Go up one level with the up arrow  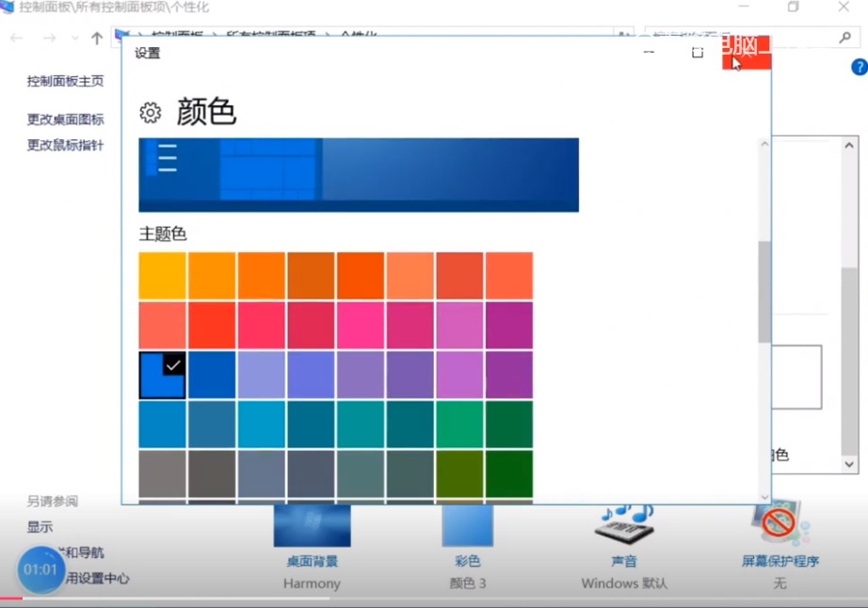pyautogui.click(x=97, y=38)
